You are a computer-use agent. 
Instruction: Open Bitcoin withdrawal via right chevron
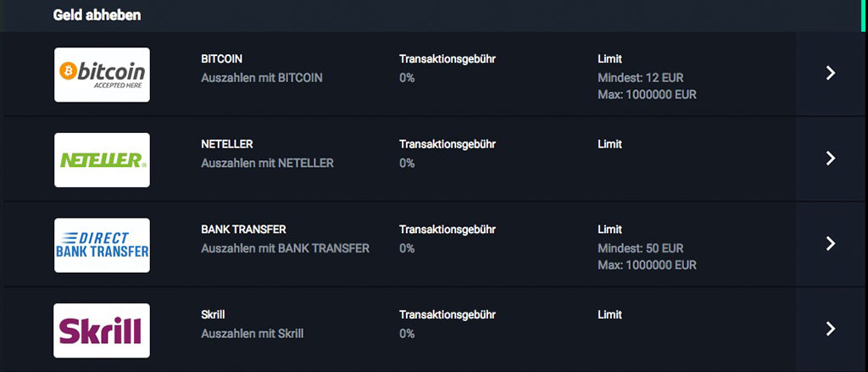pos(831,73)
